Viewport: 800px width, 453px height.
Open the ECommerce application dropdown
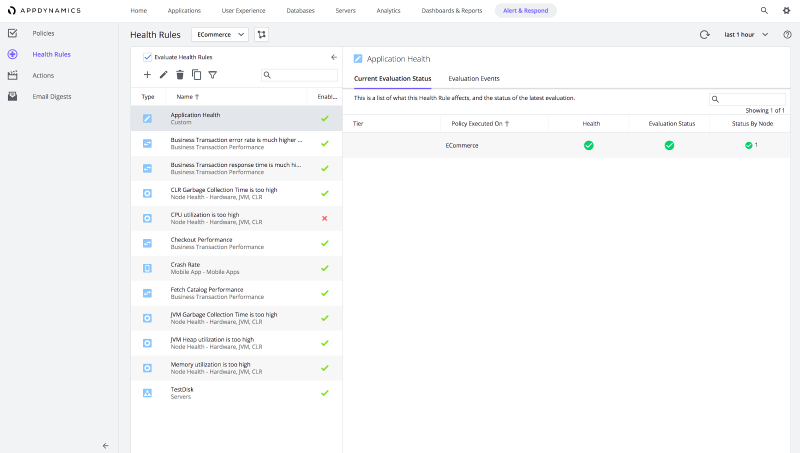[220, 34]
